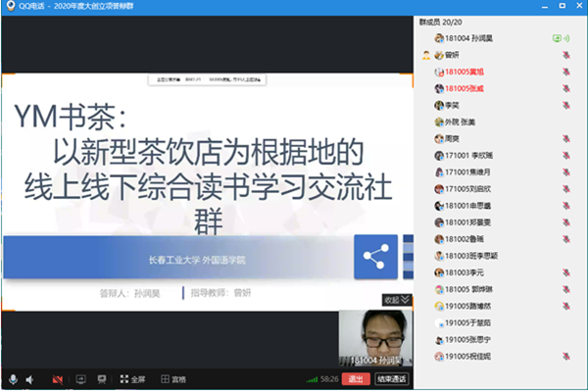The height and width of the screenshot is (391, 588).
Task: Open the whiteboard presentation icon
Action: click(x=102, y=379)
